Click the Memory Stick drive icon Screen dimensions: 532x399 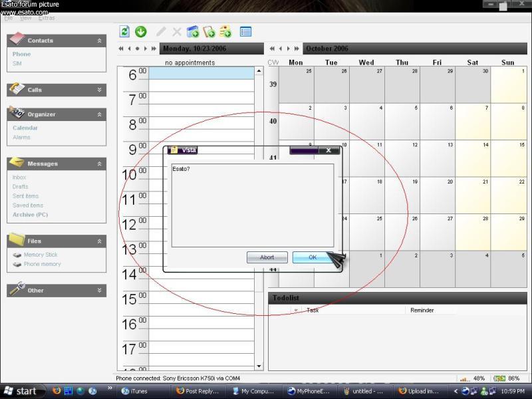pyautogui.click(x=17, y=255)
